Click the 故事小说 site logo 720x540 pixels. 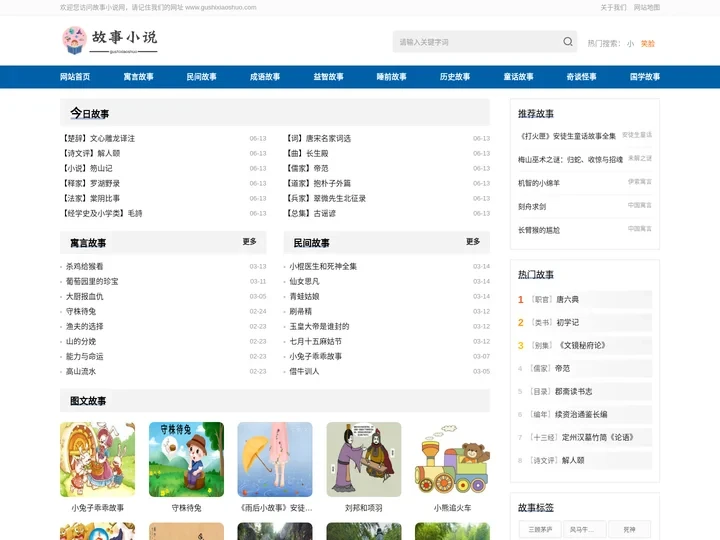point(110,40)
